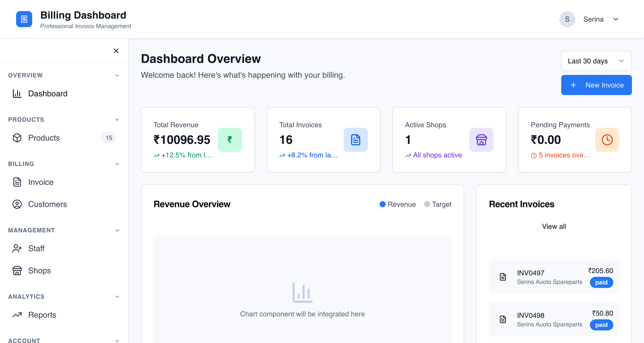The height and width of the screenshot is (343, 644).
Task: Open the Last 30 days dropdown
Action: click(x=596, y=61)
